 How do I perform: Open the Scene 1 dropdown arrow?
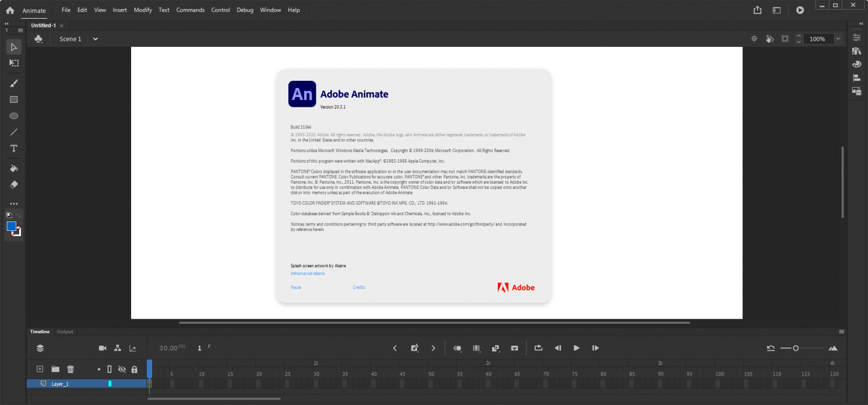pos(96,39)
